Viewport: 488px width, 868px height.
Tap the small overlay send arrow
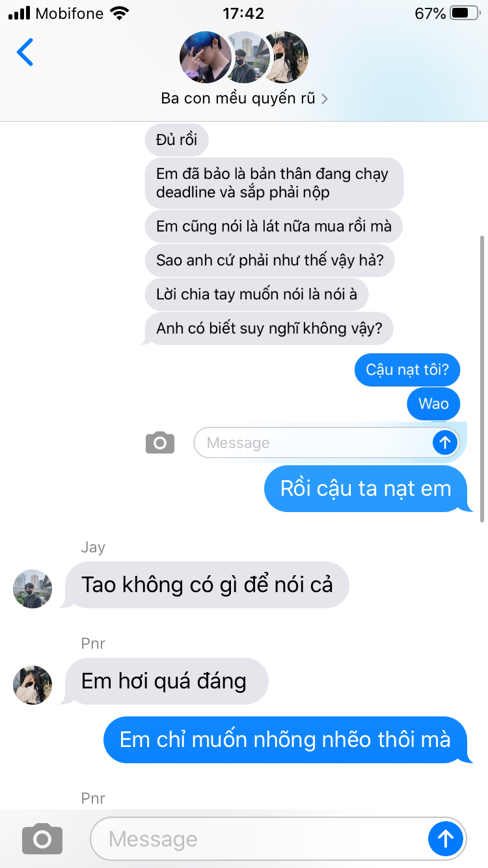[x=445, y=442]
